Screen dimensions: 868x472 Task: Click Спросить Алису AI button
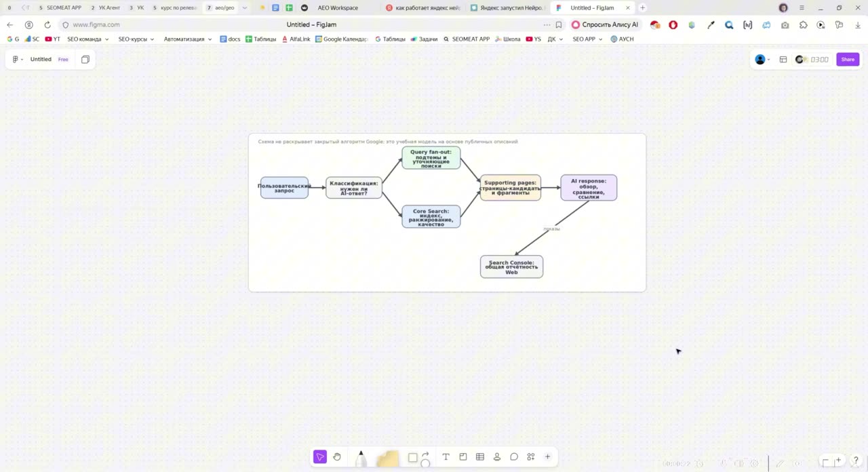click(x=605, y=25)
